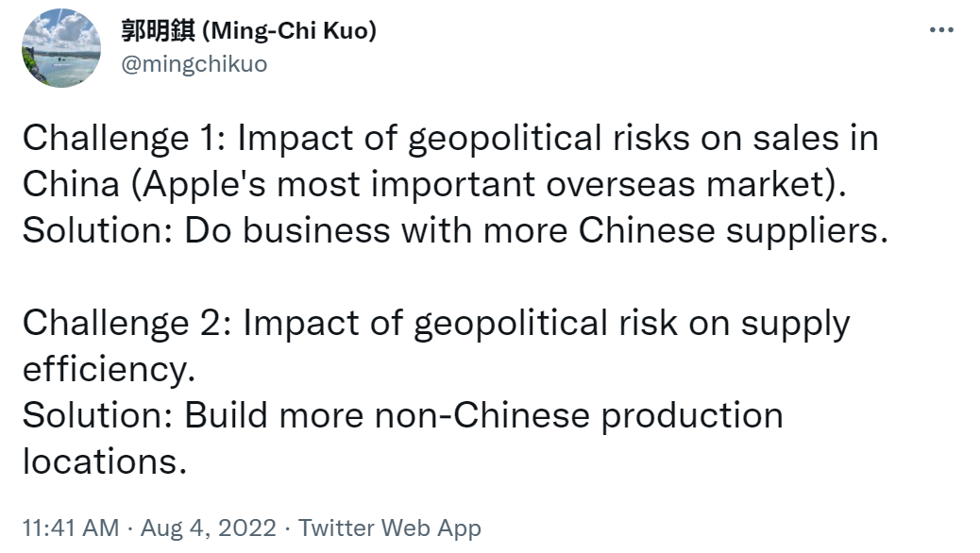Open the Twitter Web App source link
The image size is (980, 553).
(x=390, y=528)
